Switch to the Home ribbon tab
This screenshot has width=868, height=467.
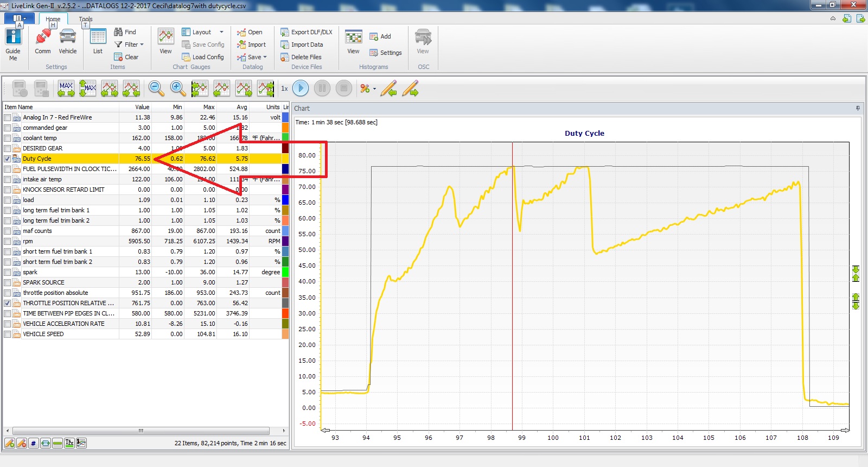click(x=53, y=19)
